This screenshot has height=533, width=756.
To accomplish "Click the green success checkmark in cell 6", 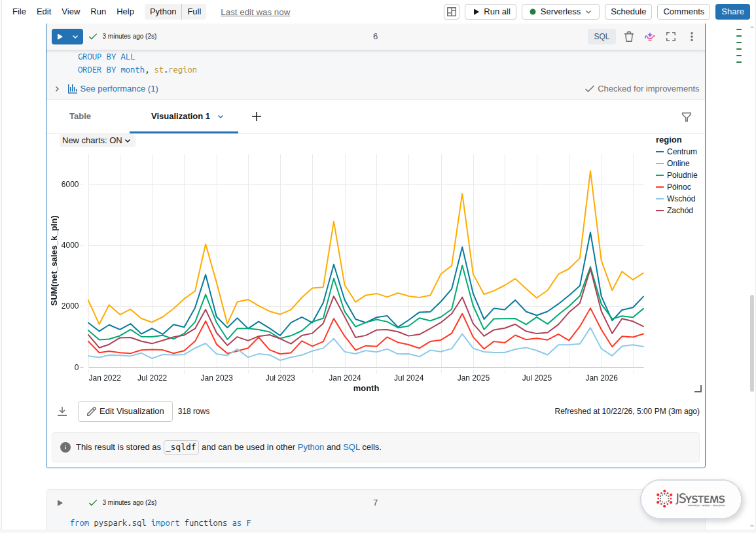I will point(93,36).
